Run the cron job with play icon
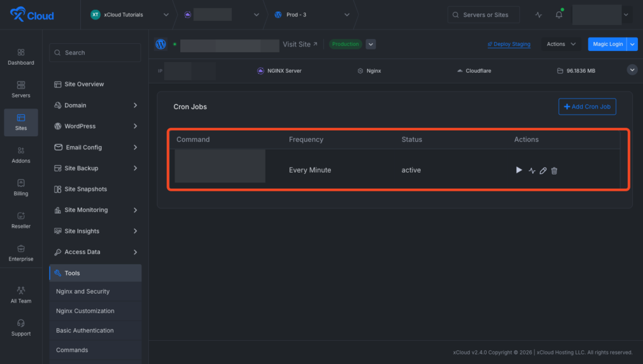643x364 pixels. coord(519,170)
